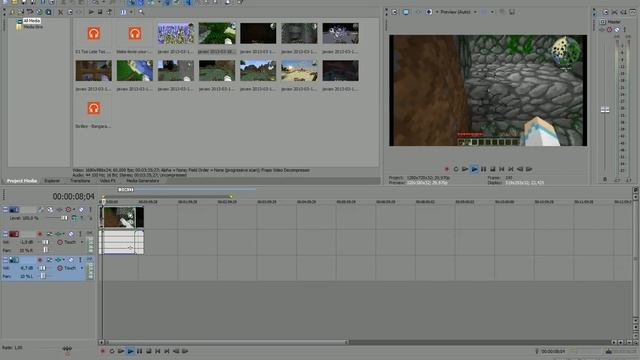Open the Transitions tab

point(80,180)
